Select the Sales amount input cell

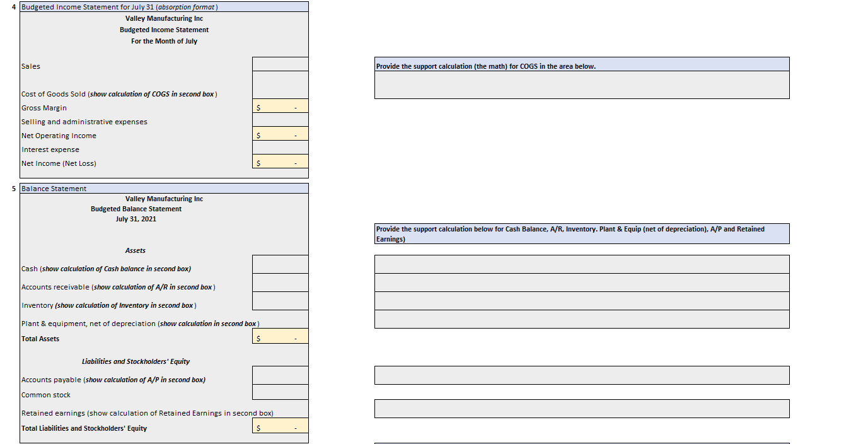280,63
